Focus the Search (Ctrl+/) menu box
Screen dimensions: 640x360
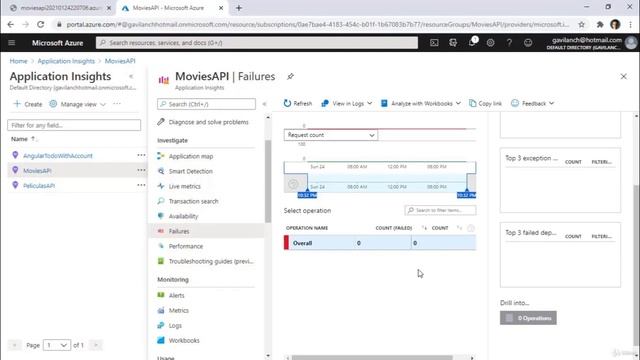pos(207,104)
